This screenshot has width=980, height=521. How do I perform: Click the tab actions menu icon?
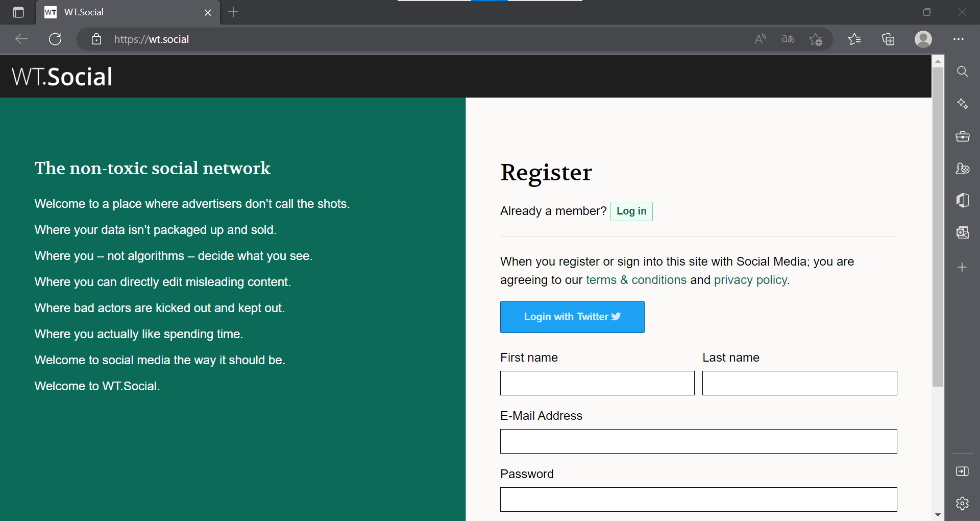18,12
